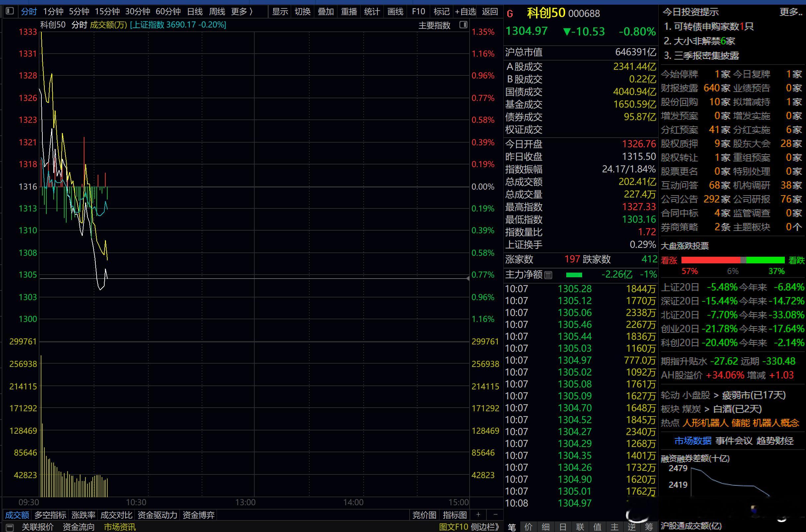Open the 事件会议 tab
This screenshot has width=806, height=532.
[734, 441]
